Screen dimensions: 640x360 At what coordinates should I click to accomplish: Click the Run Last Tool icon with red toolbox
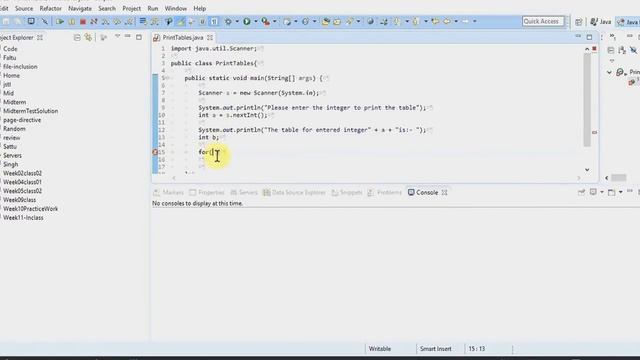pyautogui.click(x=265, y=21)
